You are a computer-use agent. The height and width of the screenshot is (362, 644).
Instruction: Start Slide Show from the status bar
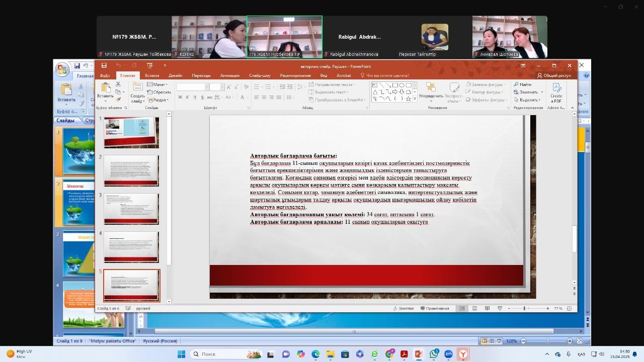[x=500, y=308]
